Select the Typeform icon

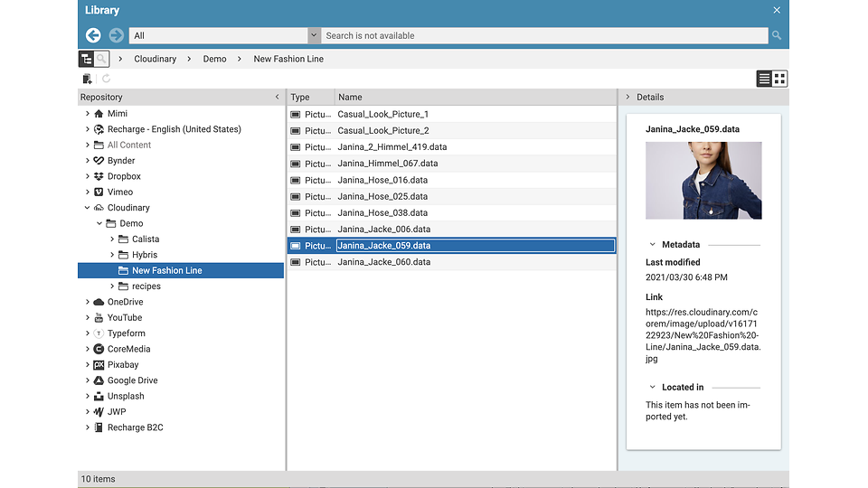coord(99,333)
